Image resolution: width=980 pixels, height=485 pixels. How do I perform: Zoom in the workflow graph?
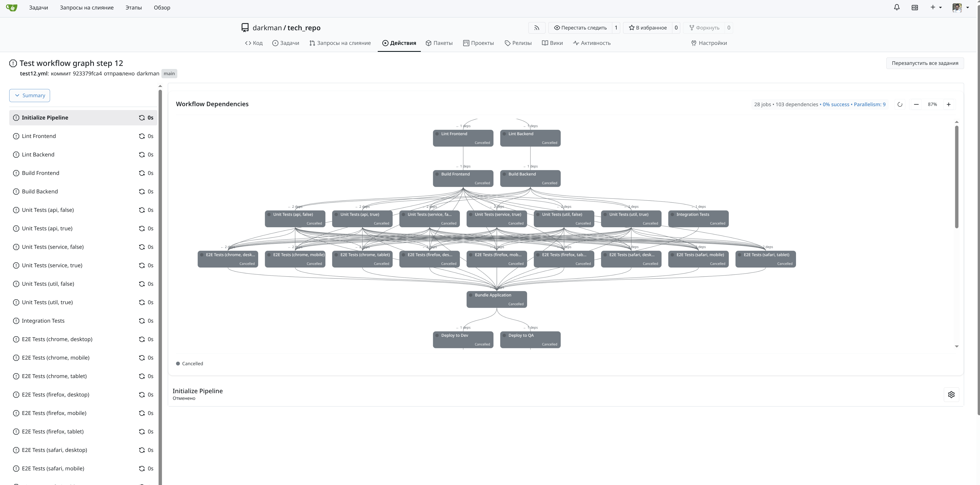pyautogui.click(x=948, y=105)
